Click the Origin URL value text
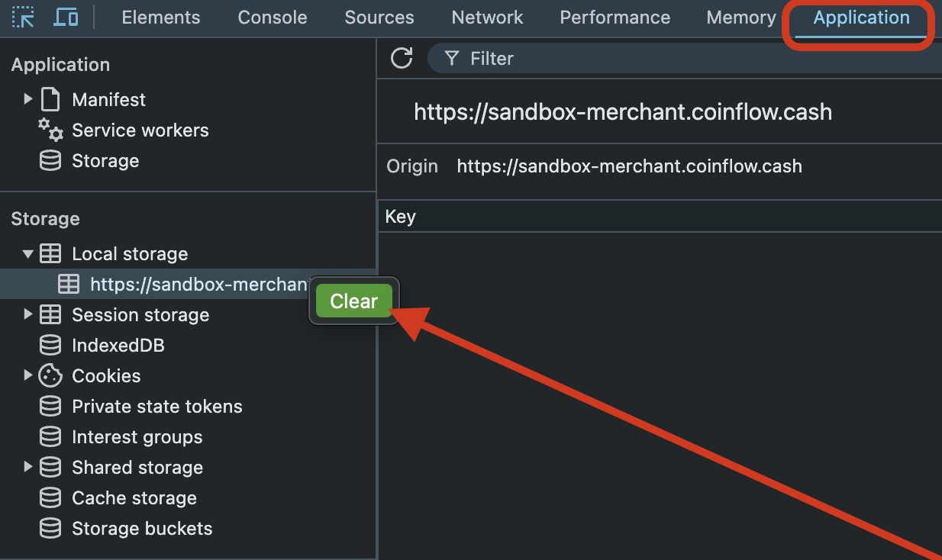This screenshot has height=560, width=942. click(x=629, y=166)
